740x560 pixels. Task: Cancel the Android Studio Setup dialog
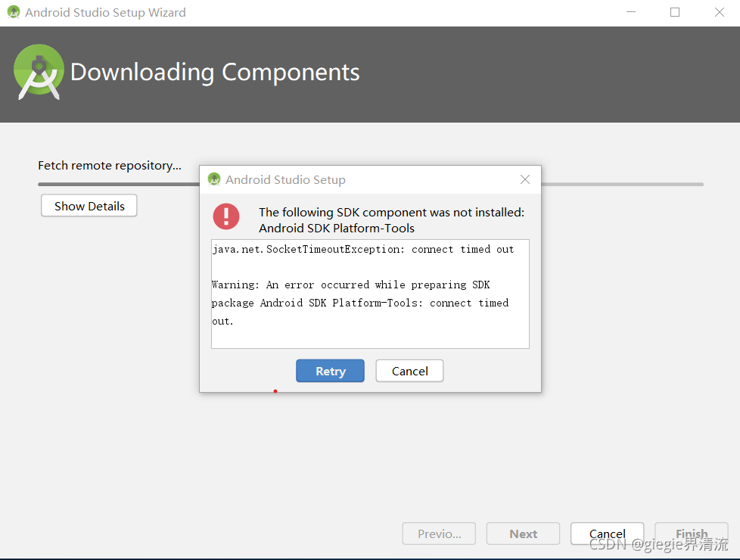(x=409, y=371)
